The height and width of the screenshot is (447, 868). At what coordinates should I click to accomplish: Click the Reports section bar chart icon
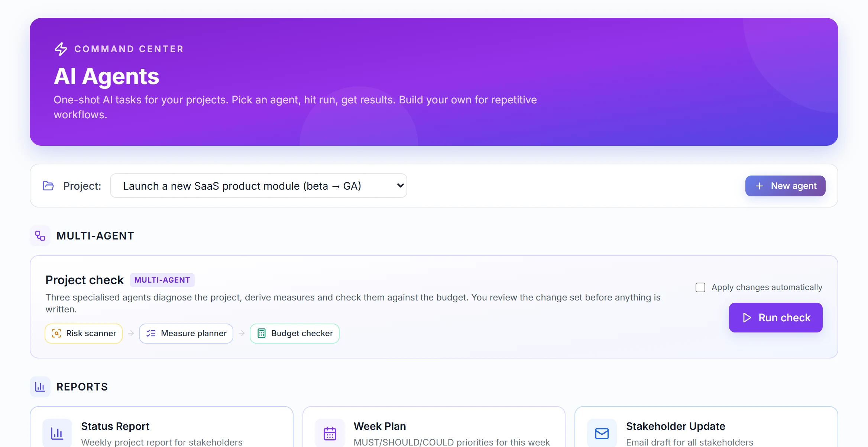click(40, 387)
